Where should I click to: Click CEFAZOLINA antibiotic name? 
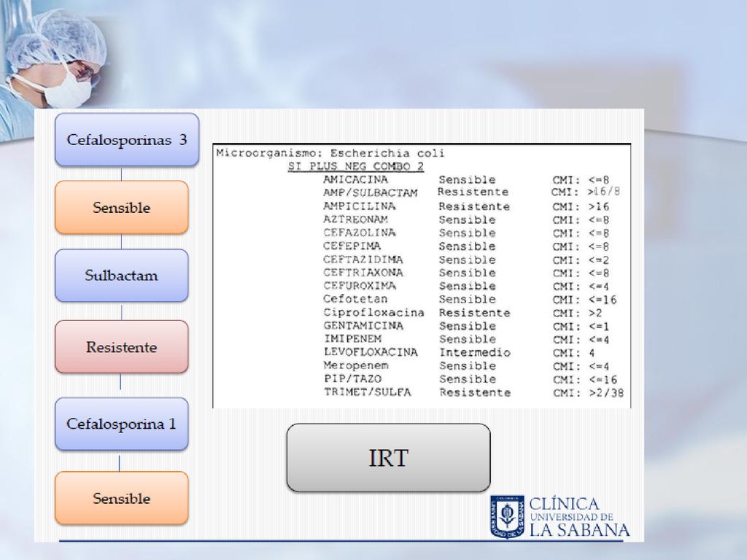coord(359,233)
